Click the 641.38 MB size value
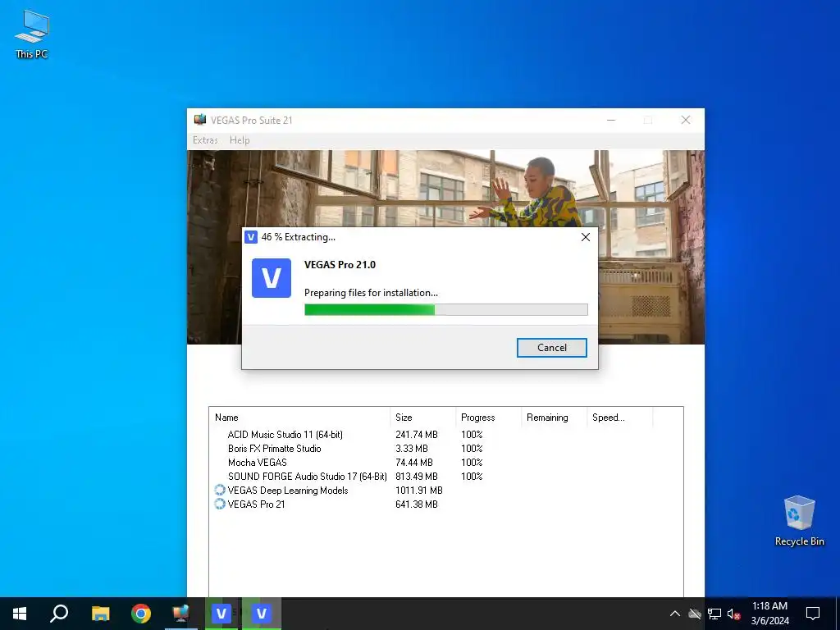 pos(416,504)
